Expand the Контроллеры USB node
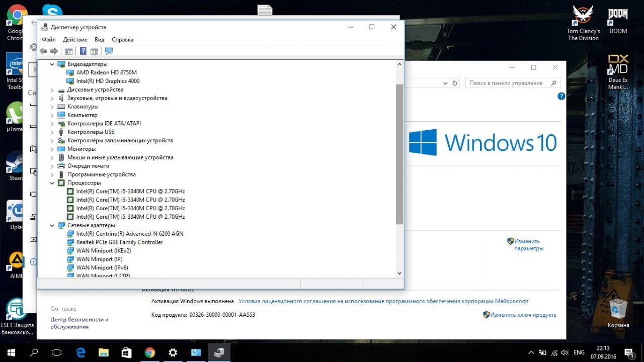 tap(52, 132)
